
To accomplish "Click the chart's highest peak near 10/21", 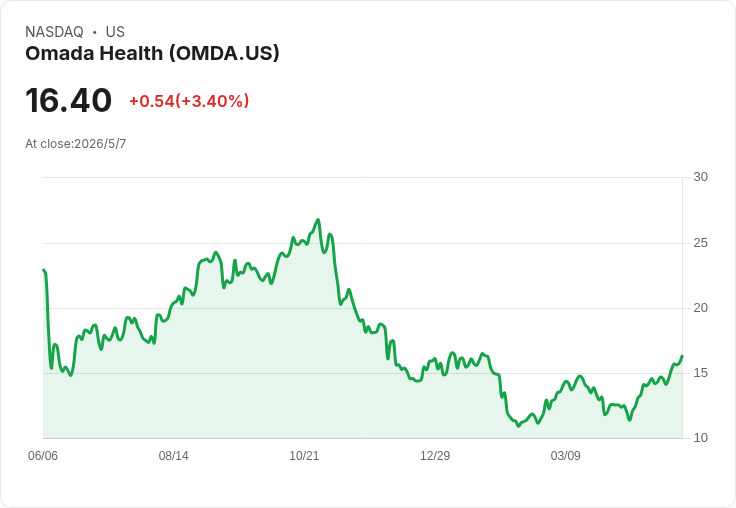I will 318,220.
